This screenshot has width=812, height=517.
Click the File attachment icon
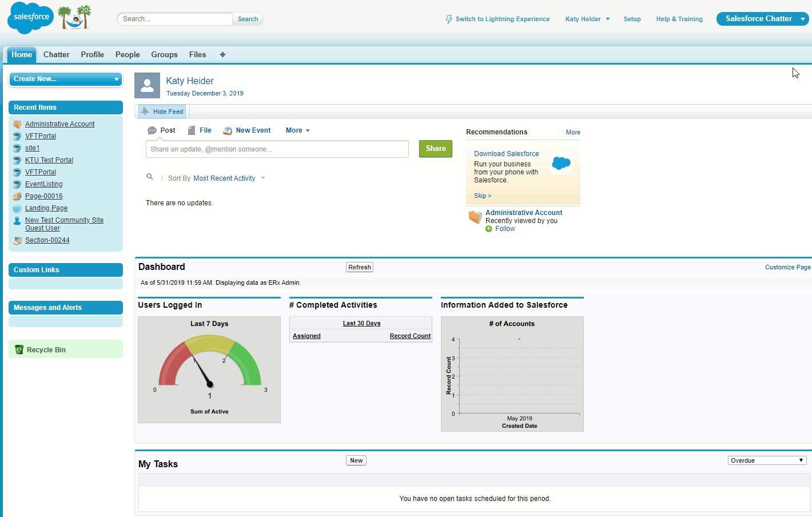tap(192, 130)
